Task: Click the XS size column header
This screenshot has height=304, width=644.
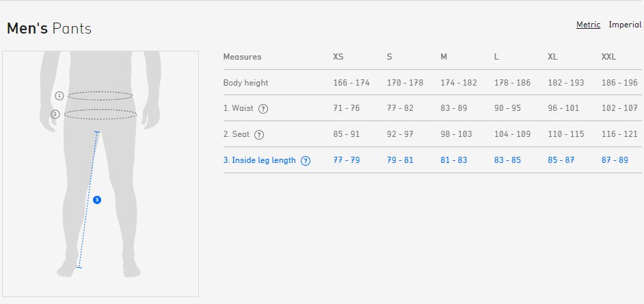Action: 338,57
